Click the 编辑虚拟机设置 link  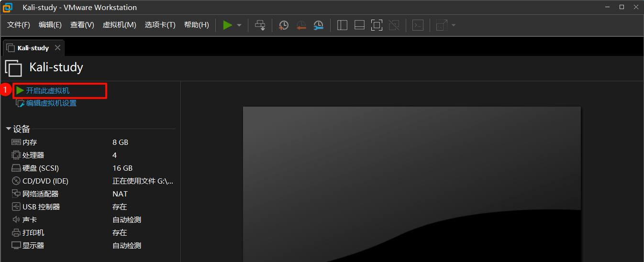pyautogui.click(x=51, y=103)
